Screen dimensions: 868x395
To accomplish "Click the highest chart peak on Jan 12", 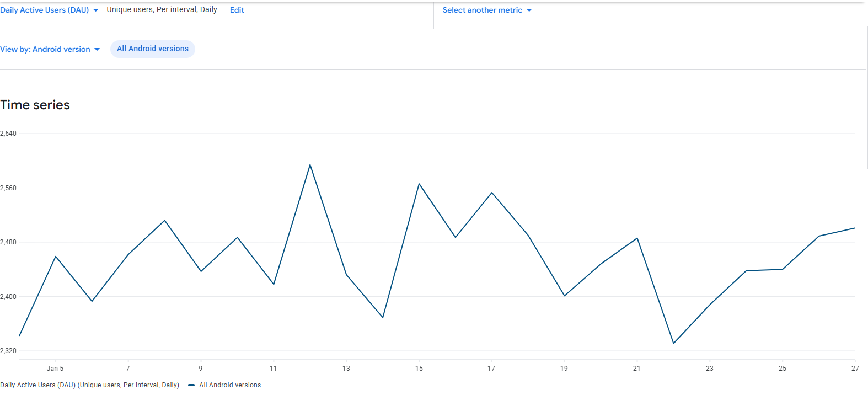I will point(310,164).
